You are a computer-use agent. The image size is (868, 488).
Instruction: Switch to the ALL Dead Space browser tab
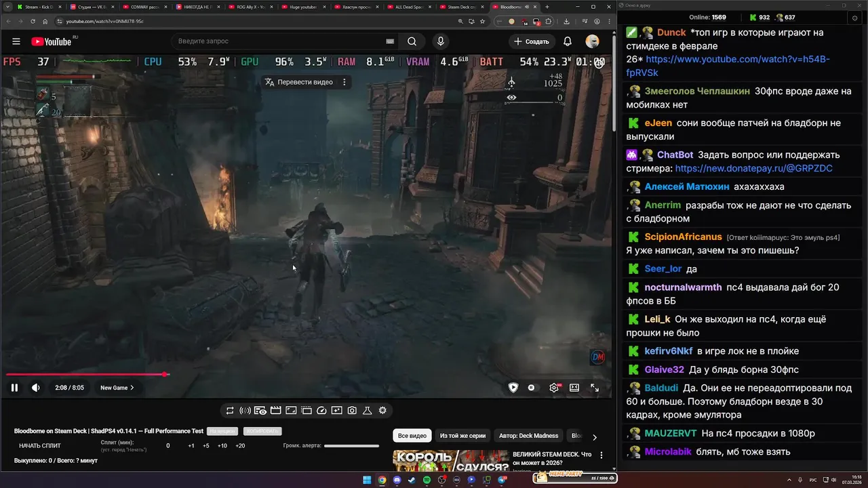[x=408, y=7]
